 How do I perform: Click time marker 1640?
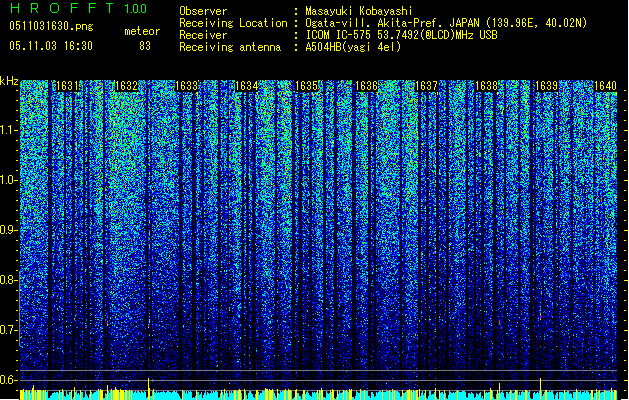605,86
